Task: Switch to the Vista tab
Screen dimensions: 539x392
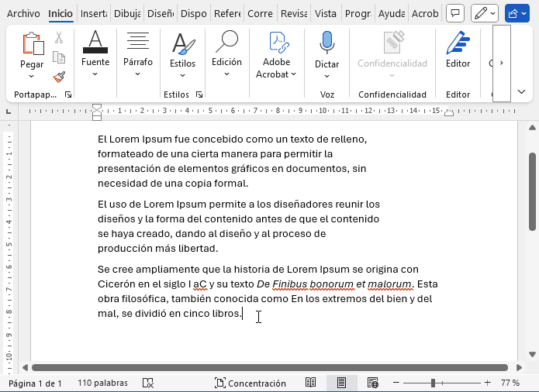Action: 326,13
